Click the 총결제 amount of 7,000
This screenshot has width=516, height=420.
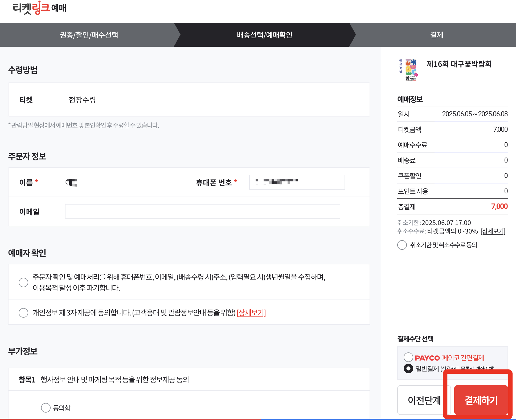pyautogui.click(x=500, y=206)
